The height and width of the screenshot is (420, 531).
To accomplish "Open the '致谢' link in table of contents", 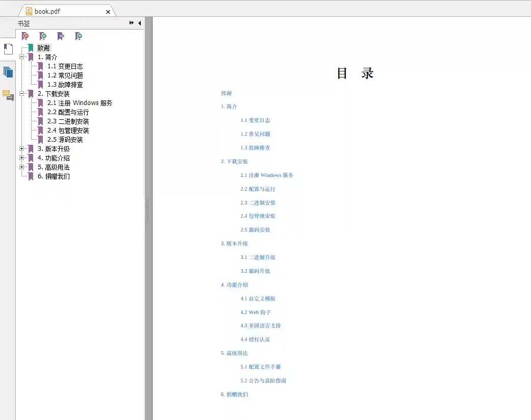I will pos(226,93).
